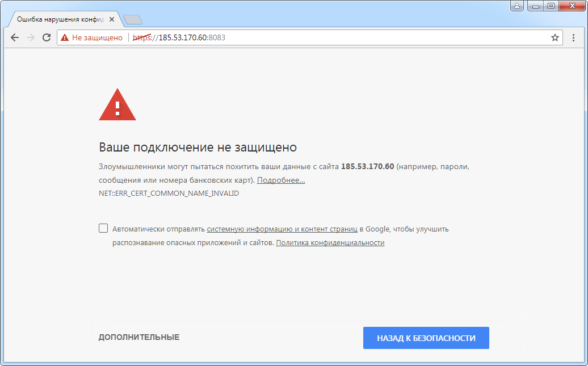
Task: Focus the address bar URL field
Action: [338, 37]
